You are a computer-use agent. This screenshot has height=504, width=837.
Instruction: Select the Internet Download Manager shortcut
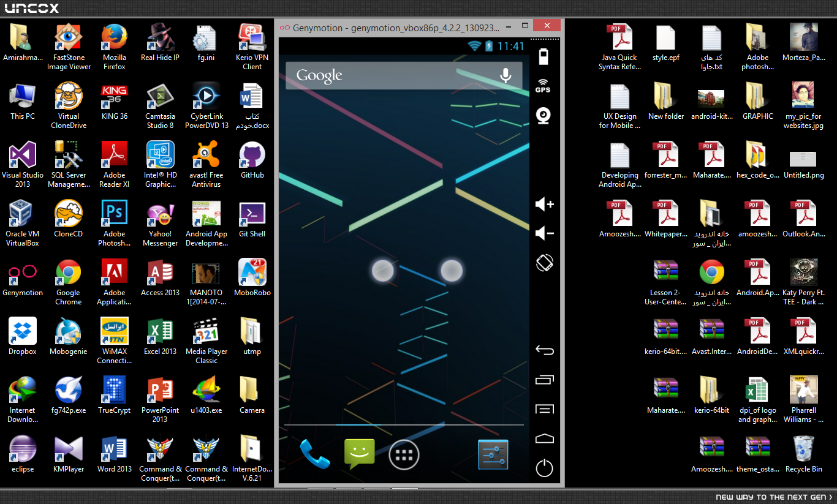[23, 401]
